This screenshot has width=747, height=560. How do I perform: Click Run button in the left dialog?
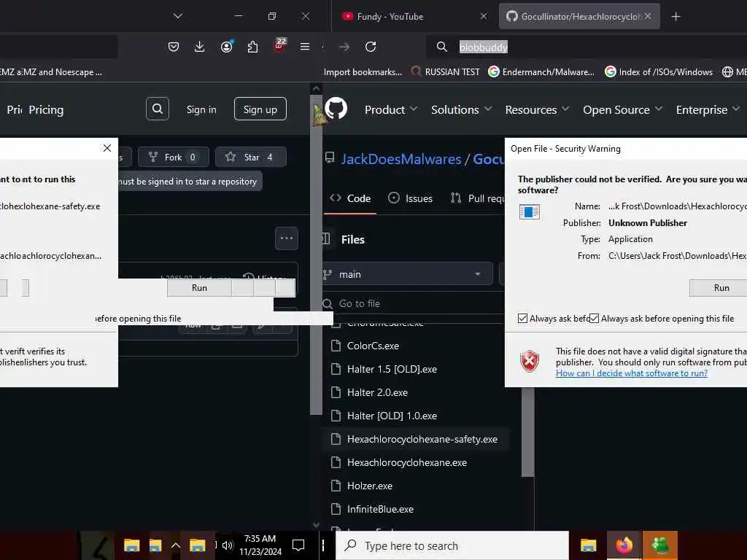point(199,287)
